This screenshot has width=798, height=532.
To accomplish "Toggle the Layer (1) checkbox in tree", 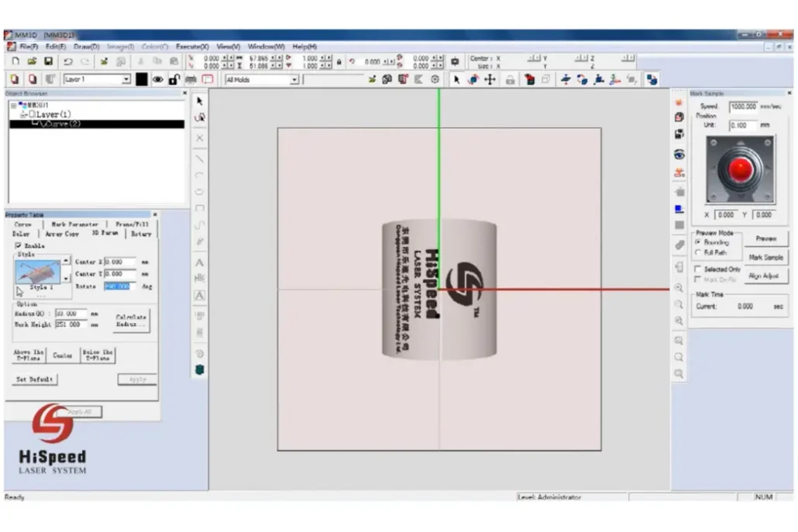I will 32,115.
